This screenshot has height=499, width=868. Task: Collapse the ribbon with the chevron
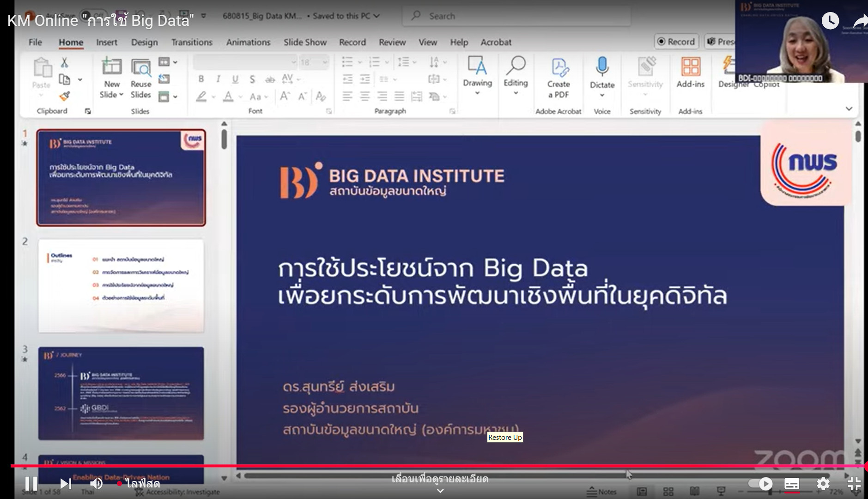(849, 109)
